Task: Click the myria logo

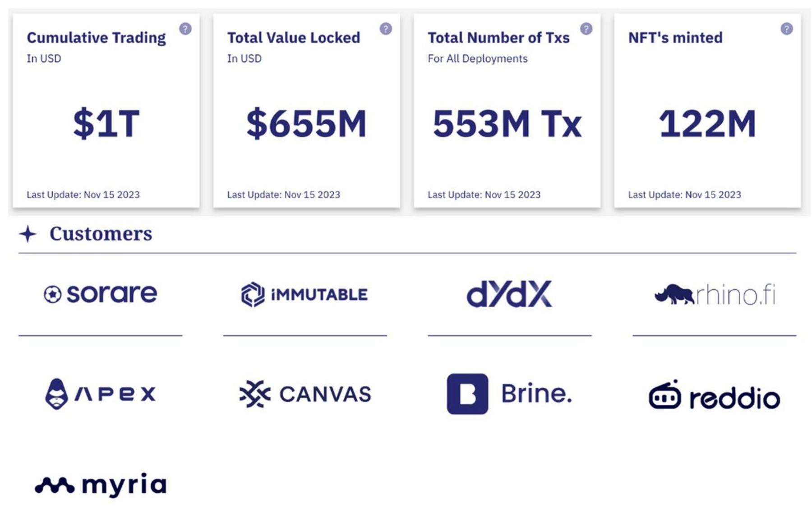Action: click(101, 485)
